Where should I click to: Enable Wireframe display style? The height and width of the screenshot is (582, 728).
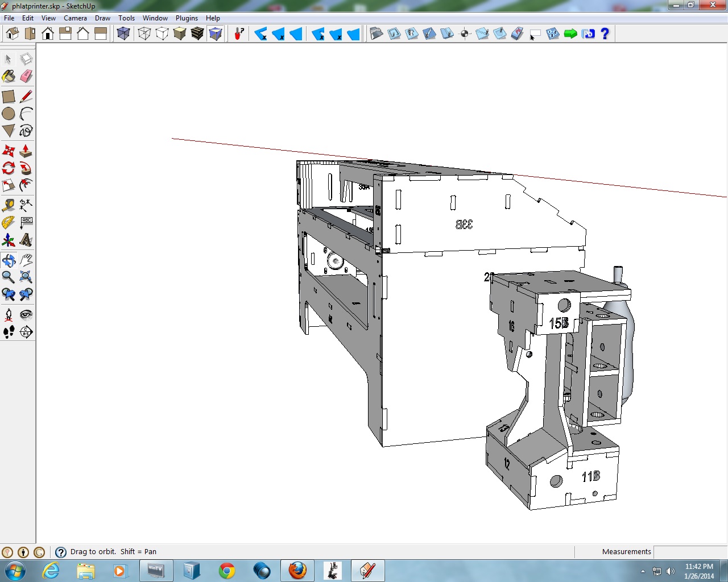(x=144, y=34)
